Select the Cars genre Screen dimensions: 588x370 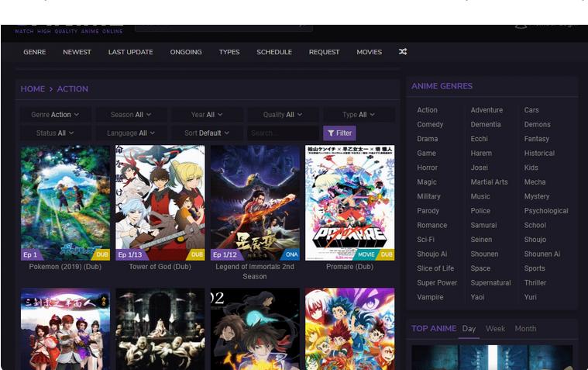[531, 110]
